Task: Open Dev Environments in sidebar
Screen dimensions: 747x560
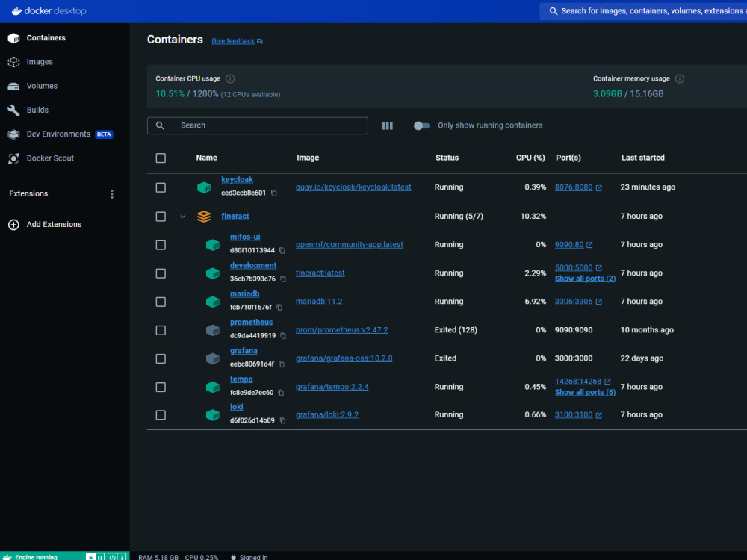Action: (58, 134)
